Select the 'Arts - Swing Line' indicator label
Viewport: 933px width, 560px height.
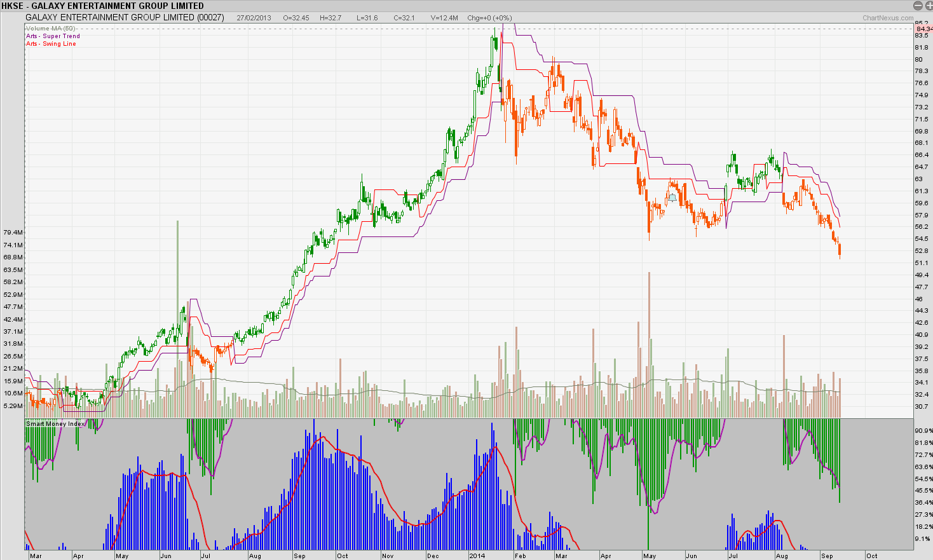tap(51, 44)
